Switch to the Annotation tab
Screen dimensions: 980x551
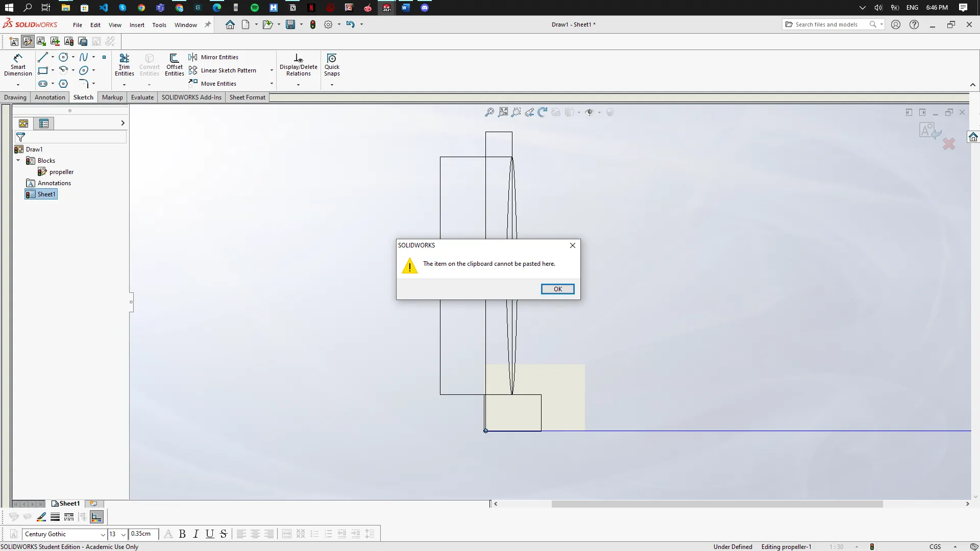50,97
